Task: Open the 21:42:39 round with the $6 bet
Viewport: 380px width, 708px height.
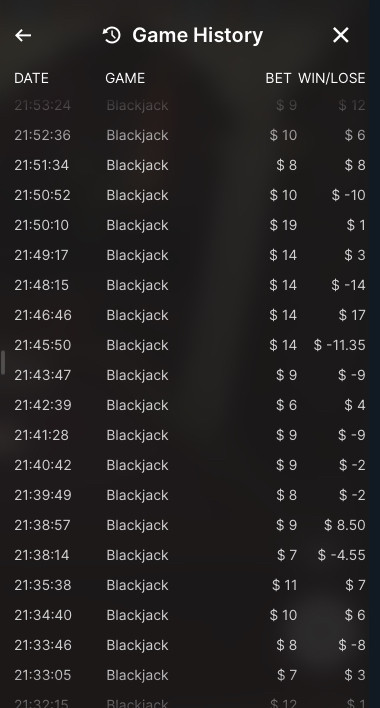Action: tap(190, 405)
